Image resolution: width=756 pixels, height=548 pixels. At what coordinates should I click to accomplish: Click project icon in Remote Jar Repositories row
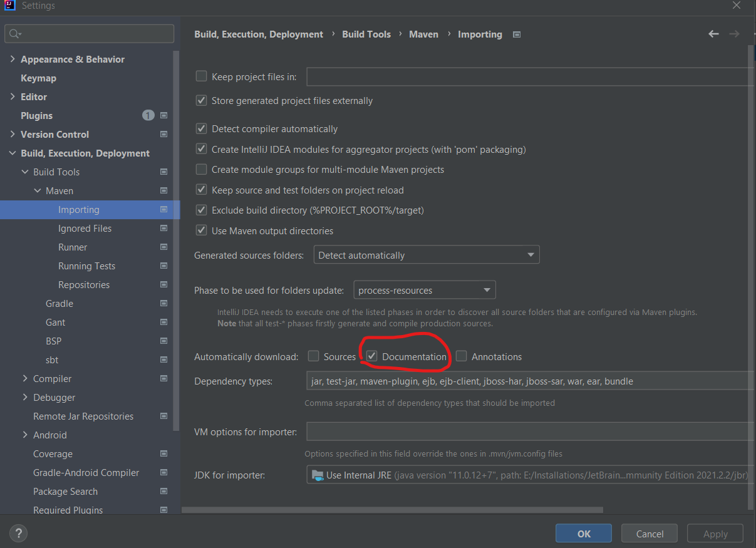(164, 416)
